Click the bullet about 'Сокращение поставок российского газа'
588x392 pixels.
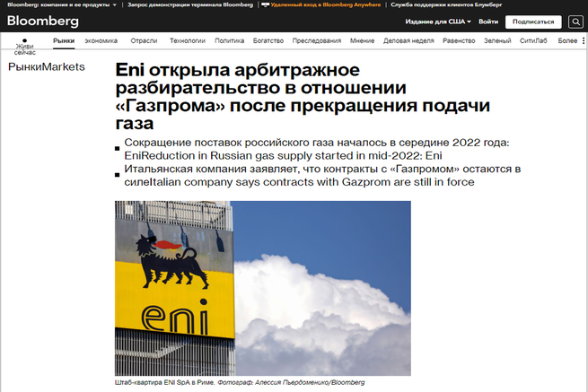pyautogui.click(x=317, y=149)
